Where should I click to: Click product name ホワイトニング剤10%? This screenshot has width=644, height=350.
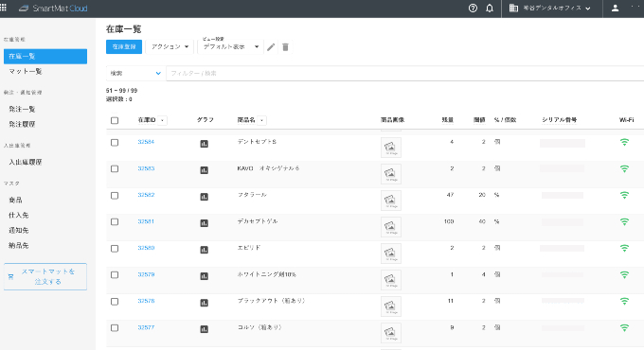[x=266, y=274]
